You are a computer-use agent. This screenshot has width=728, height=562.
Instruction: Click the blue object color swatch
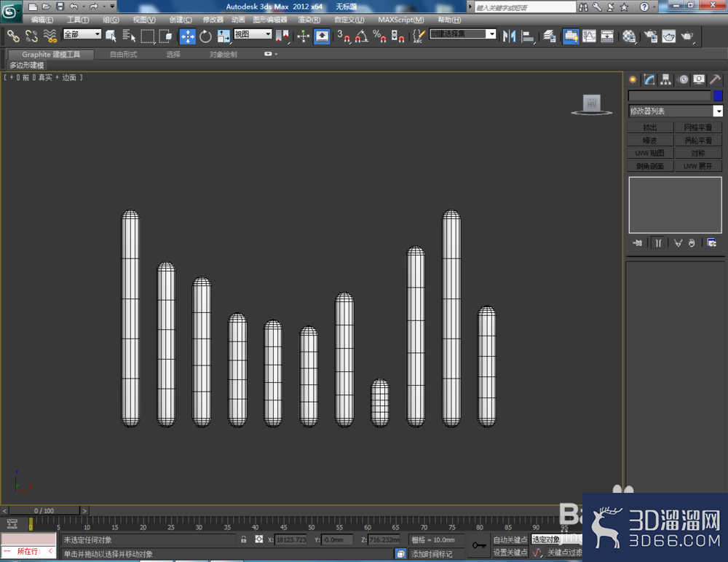pos(718,95)
